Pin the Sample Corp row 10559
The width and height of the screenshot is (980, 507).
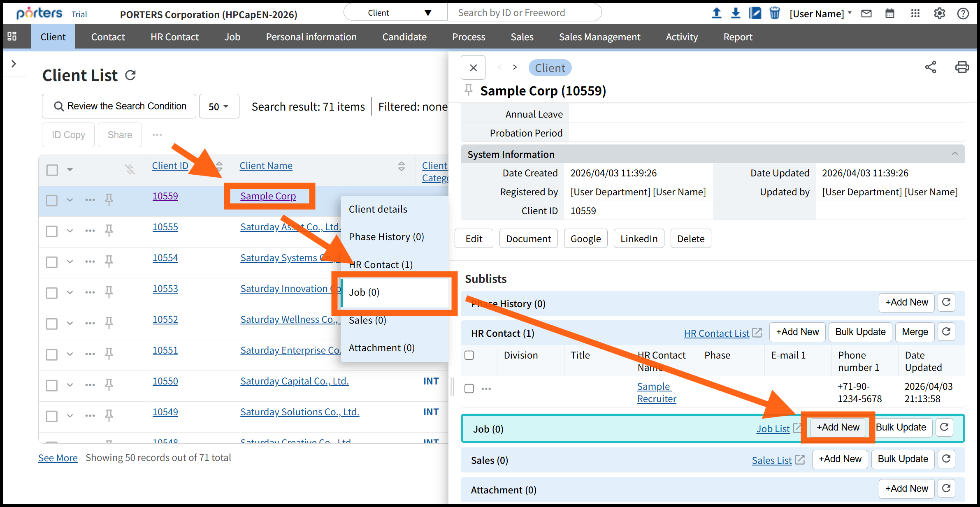(x=109, y=199)
